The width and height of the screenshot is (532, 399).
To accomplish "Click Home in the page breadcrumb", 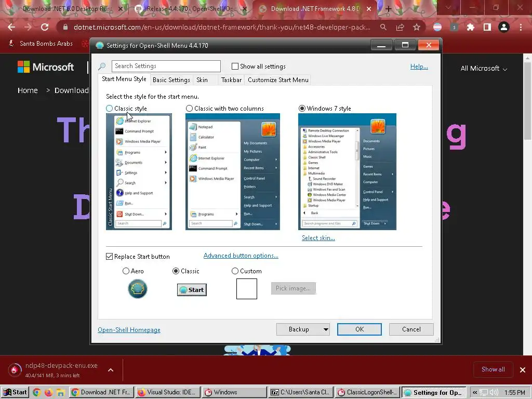I will [x=28, y=90].
